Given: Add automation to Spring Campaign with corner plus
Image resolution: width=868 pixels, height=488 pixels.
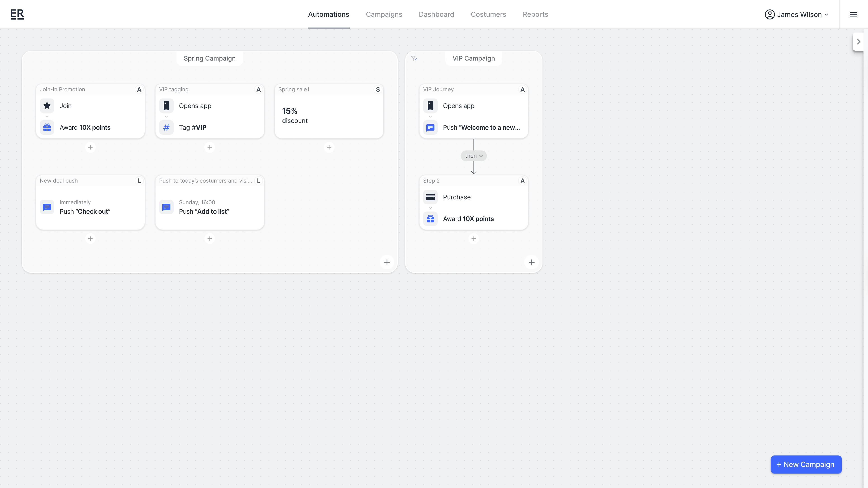Looking at the screenshot, I should [387, 262].
